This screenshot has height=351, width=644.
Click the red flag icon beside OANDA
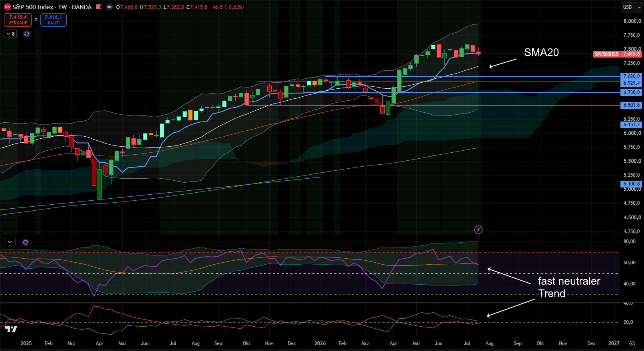tap(99, 7)
